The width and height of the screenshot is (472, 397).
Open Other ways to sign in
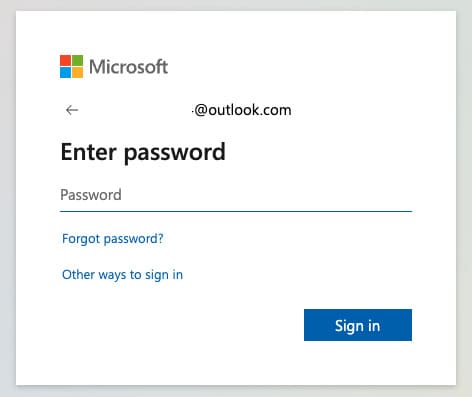pos(122,275)
